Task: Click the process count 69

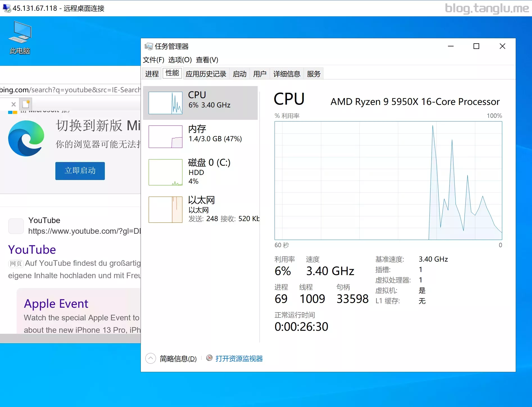Action: (281, 299)
